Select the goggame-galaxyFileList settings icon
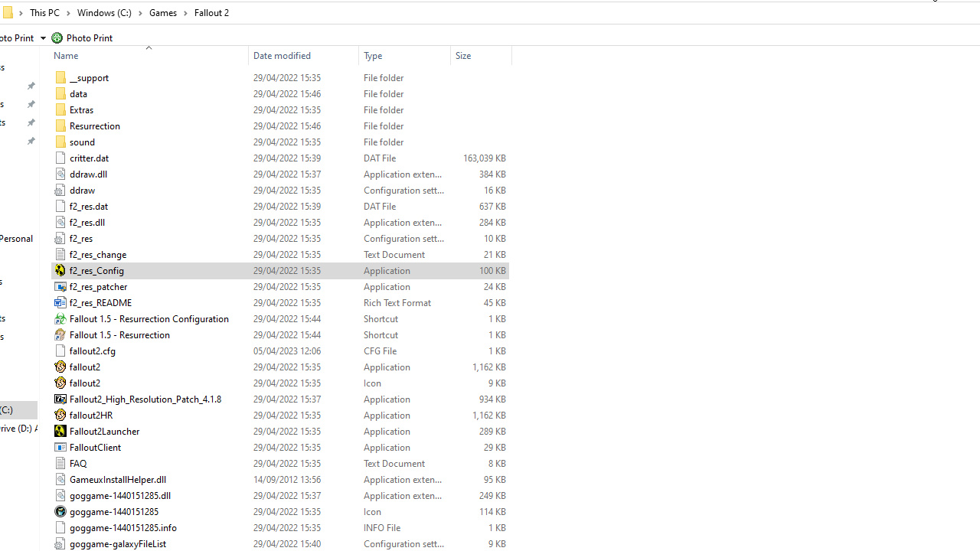Image resolution: width=980 pixels, height=551 pixels. pyautogui.click(x=60, y=543)
